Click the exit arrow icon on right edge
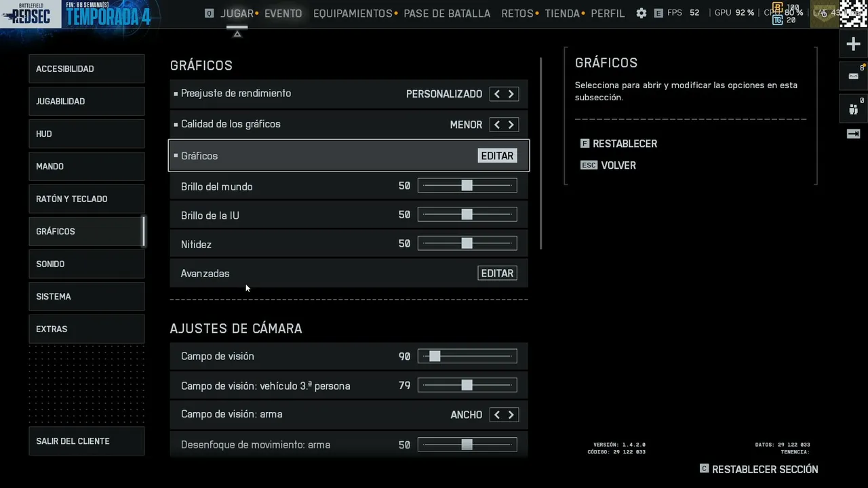868x488 pixels. click(853, 134)
